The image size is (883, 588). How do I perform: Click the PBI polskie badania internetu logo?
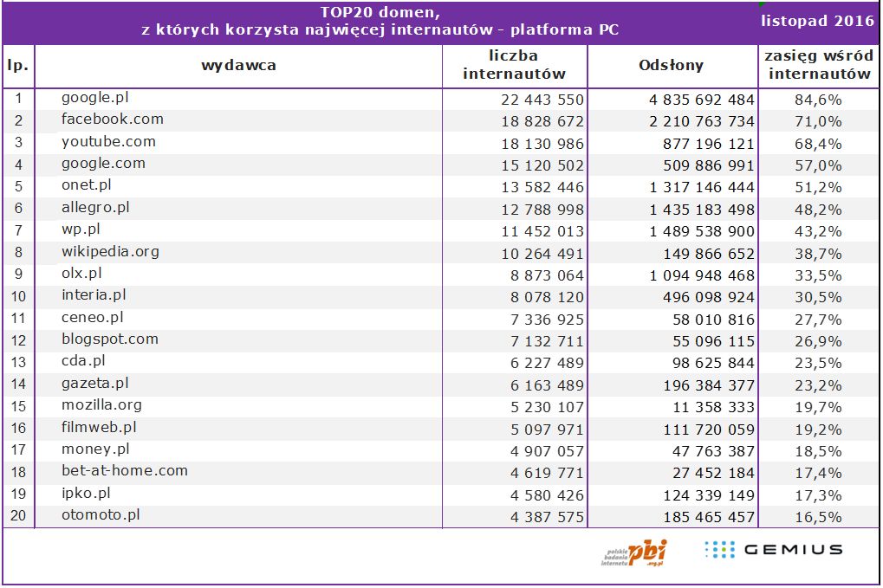(634, 553)
